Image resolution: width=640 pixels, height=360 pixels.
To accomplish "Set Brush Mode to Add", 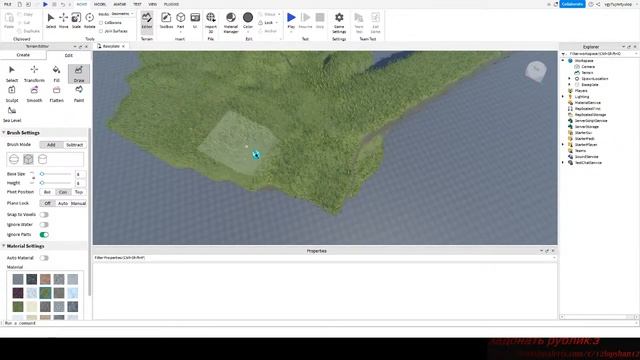I will (51, 145).
